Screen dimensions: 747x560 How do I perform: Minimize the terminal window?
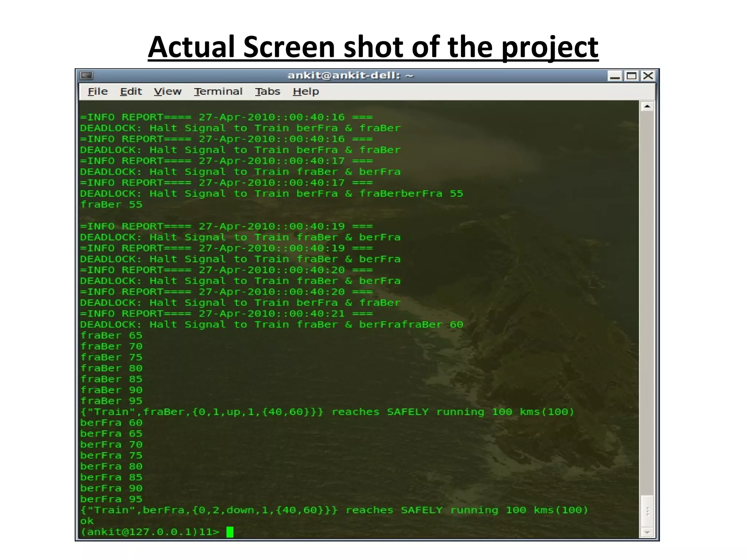pos(615,76)
